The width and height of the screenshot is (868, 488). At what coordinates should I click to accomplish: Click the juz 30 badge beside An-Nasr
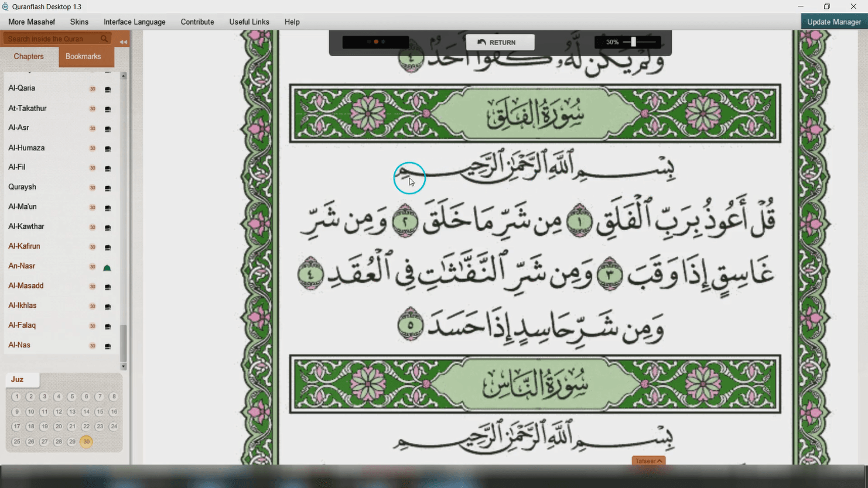pos(93,267)
